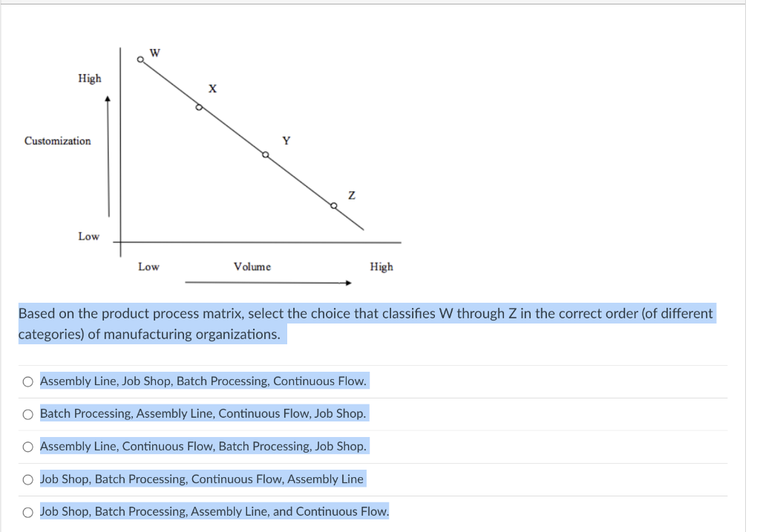
Task: Click the Low label on the customization axis
Action: coord(89,237)
